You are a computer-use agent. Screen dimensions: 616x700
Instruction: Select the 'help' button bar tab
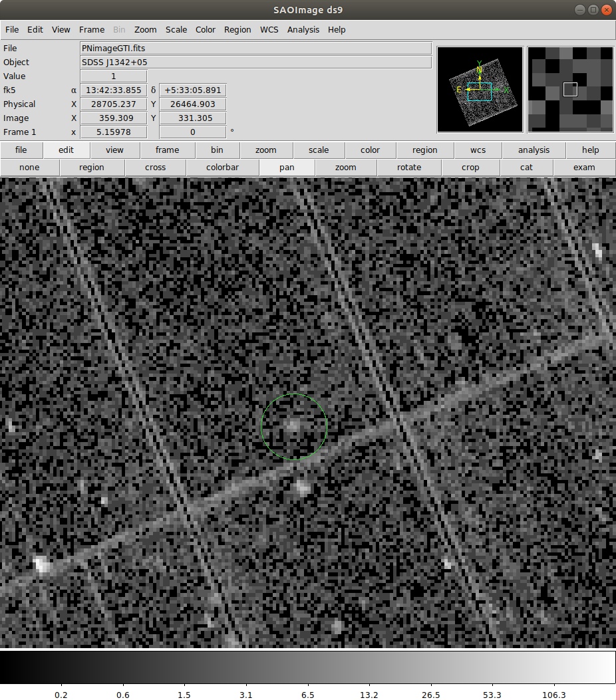[591, 150]
